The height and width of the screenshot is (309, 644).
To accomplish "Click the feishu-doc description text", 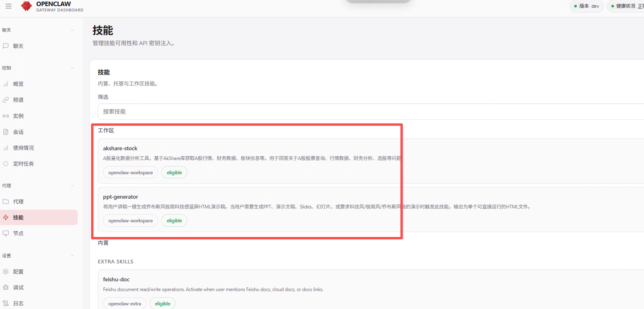I will (x=213, y=289).
